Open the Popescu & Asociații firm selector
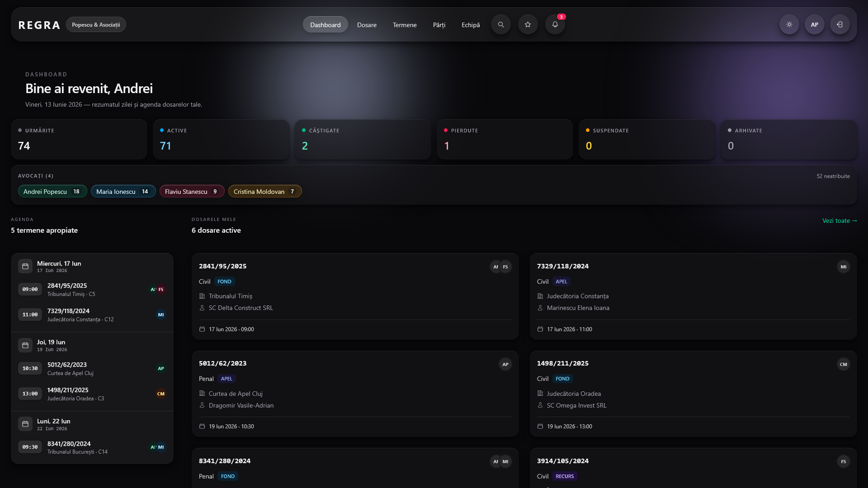The width and height of the screenshot is (868, 488). pyautogui.click(x=96, y=24)
